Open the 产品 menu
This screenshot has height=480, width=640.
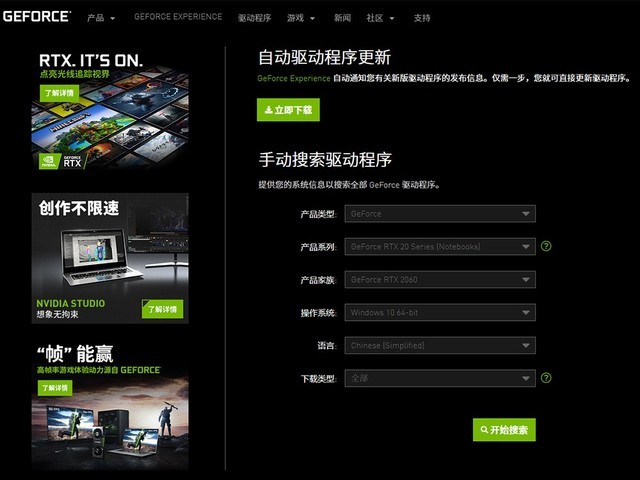coord(101,18)
